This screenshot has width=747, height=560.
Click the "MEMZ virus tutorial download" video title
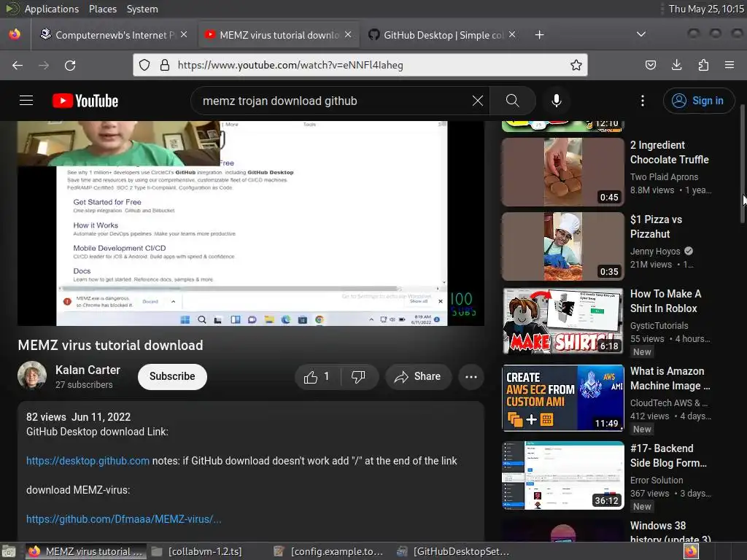(x=111, y=345)
